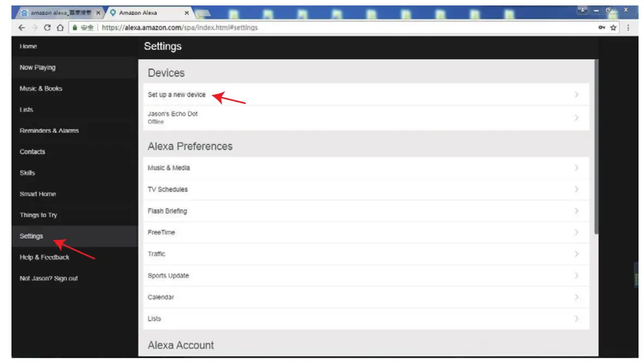Screen dimensions: 644x363
Task: Expand the Flash Briefing chevron
Action: (576, 211)
